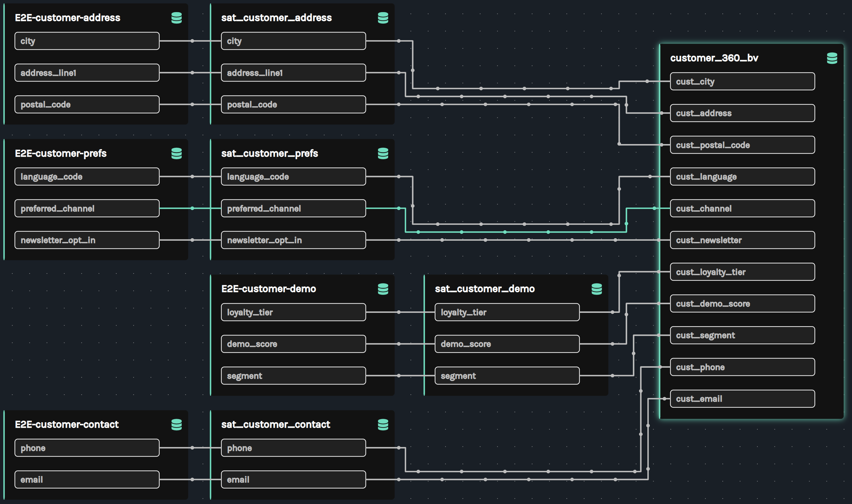Click database icon on customer_360_bv node
This screenshot has height=504, width=852.
click(832, 58)
